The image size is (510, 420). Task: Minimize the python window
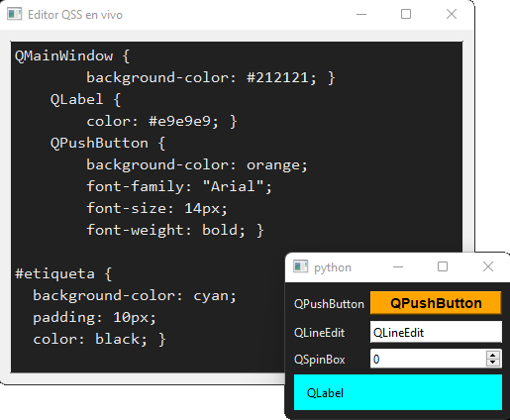tap(398, 266)
